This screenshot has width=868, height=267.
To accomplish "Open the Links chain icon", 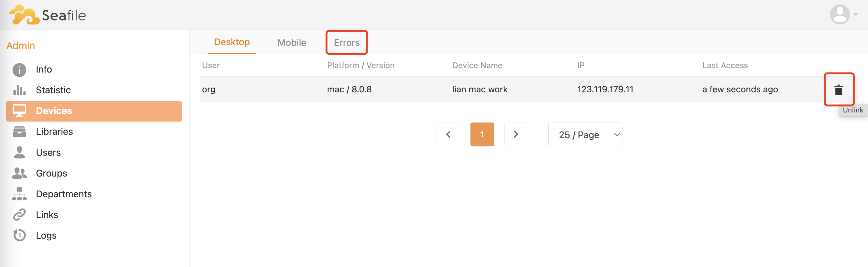I will pos(19,215).
